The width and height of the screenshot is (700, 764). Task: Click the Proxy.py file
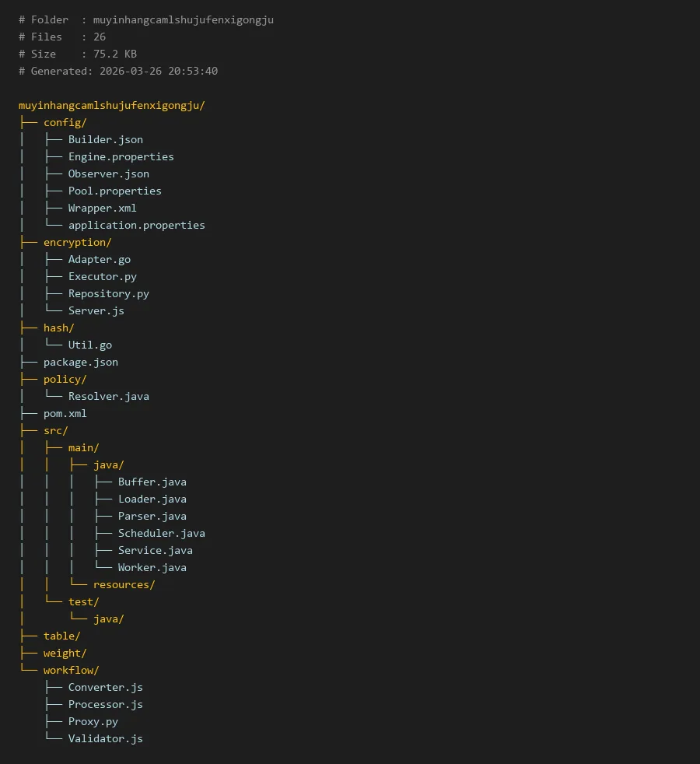pos(93,721)
